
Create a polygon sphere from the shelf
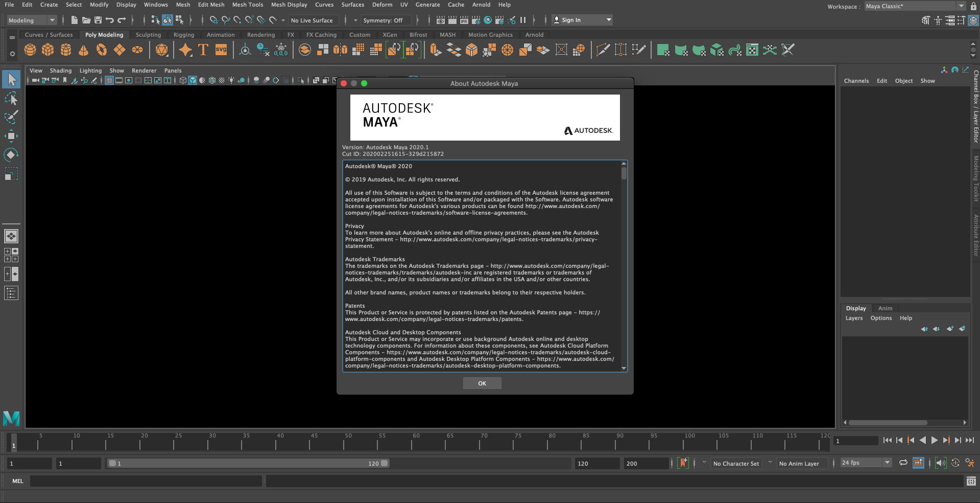[x=30, y=50]
